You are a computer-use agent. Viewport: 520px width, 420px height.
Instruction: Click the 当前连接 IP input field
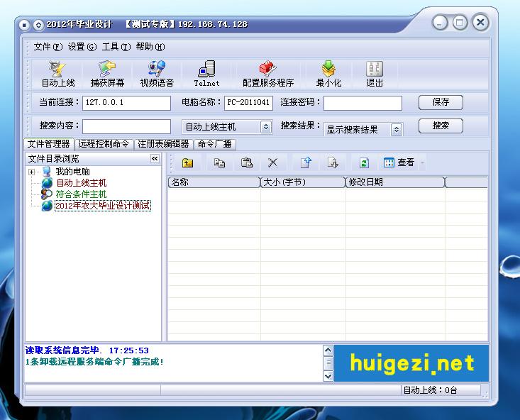click(126, 103)
